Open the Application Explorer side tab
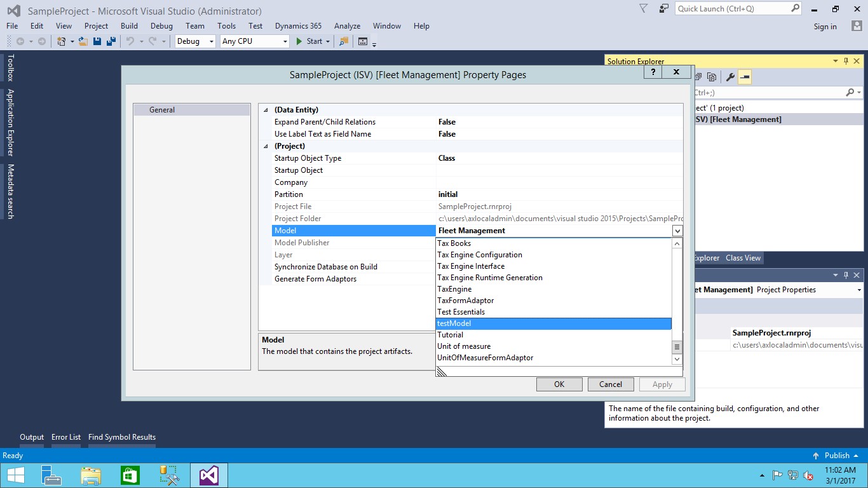The width and height of the screenshot is (868, 488). click(10, 123)
